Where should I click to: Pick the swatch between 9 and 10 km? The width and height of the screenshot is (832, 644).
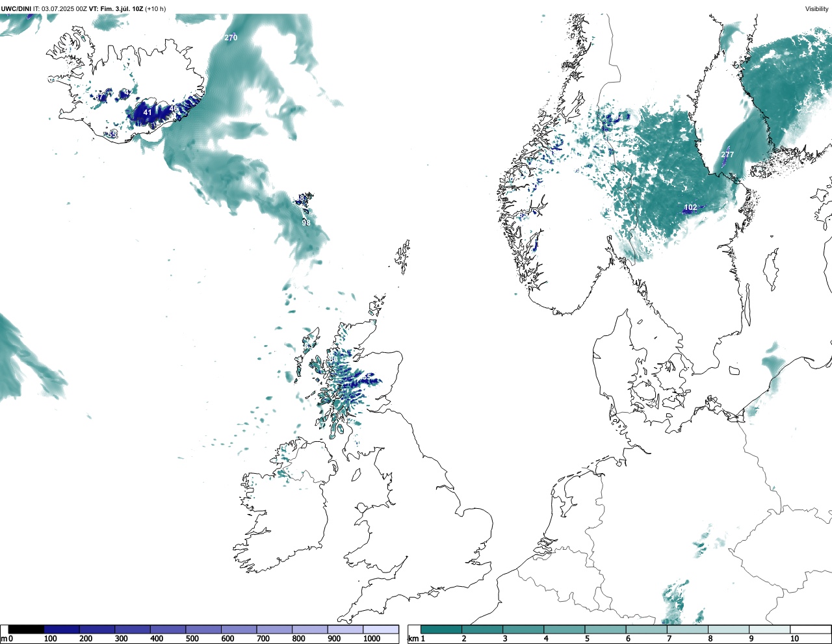(769, 630)
